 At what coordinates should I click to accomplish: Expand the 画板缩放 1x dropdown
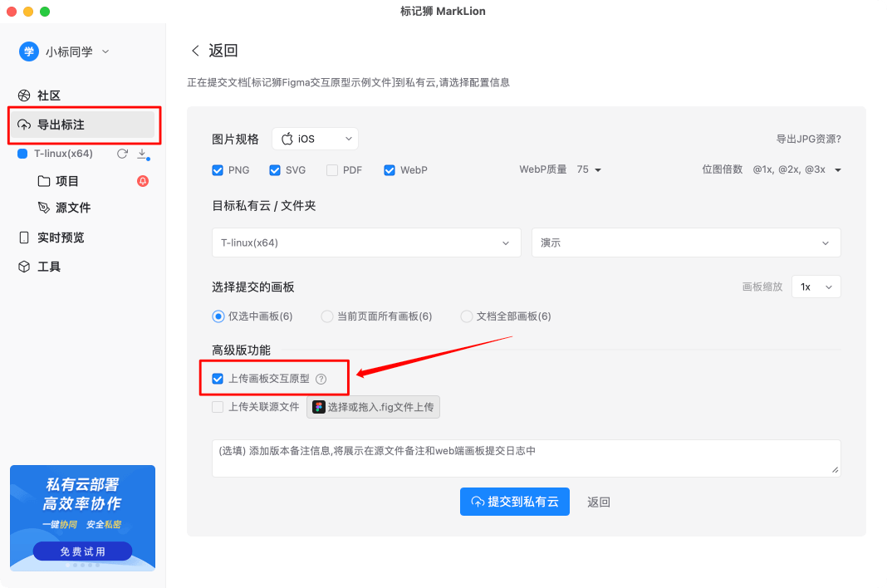point(815,287)
